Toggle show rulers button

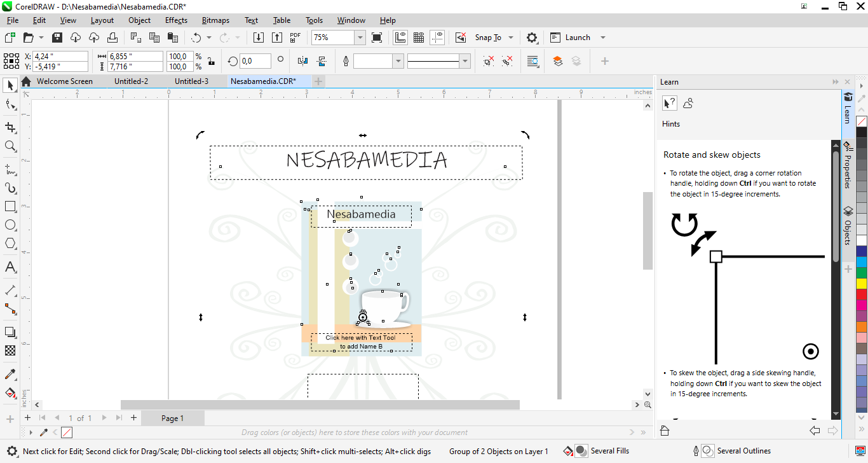click(400, 38)
